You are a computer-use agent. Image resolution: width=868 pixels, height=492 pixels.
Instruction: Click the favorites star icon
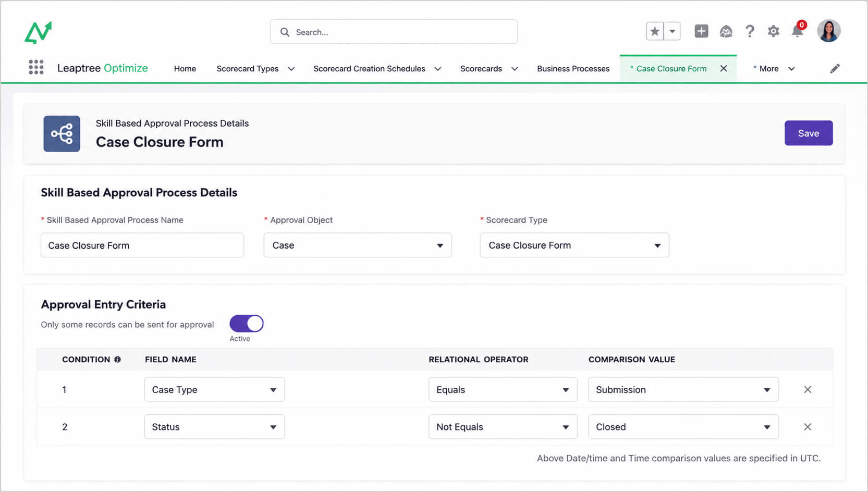655,31
